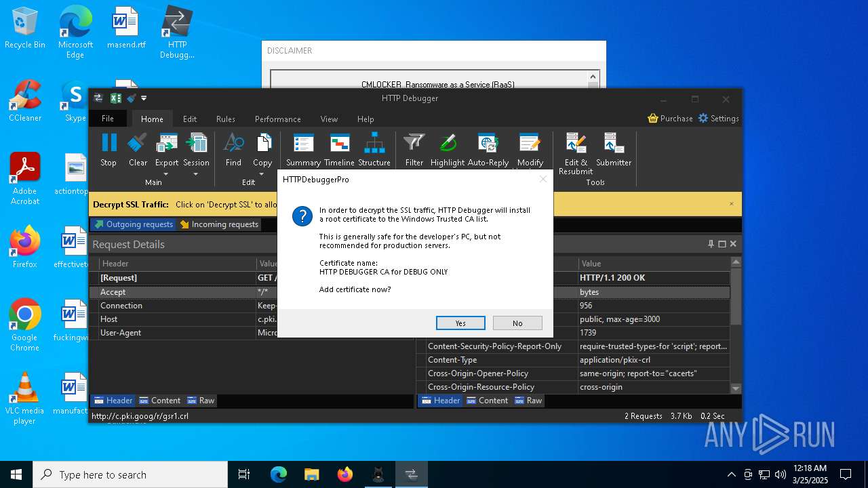Close the HTTPDebuggerPro dialog
The width and height of the screenshot is (868, 488).
(x=542, y=179)
